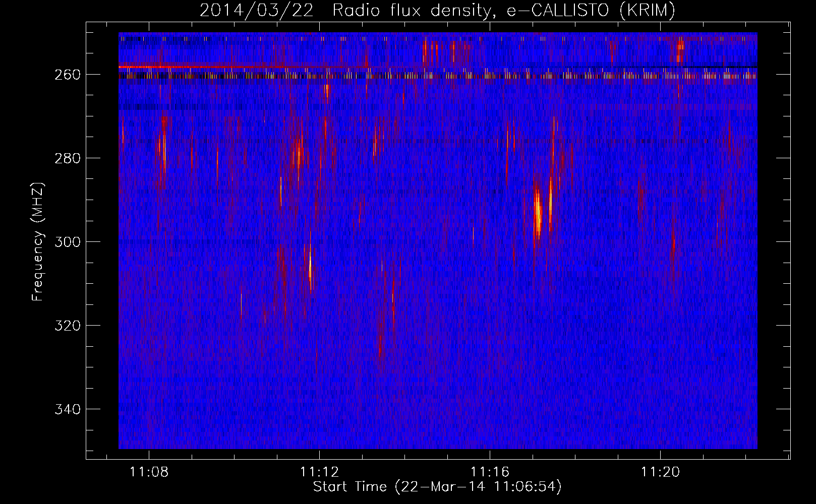Viewport: 816px width, 504px height.
Task: Click the 'Start Time (22-Mar-14 11:06:54)' label
Action: pyautogui.click(x=437, y=487)
